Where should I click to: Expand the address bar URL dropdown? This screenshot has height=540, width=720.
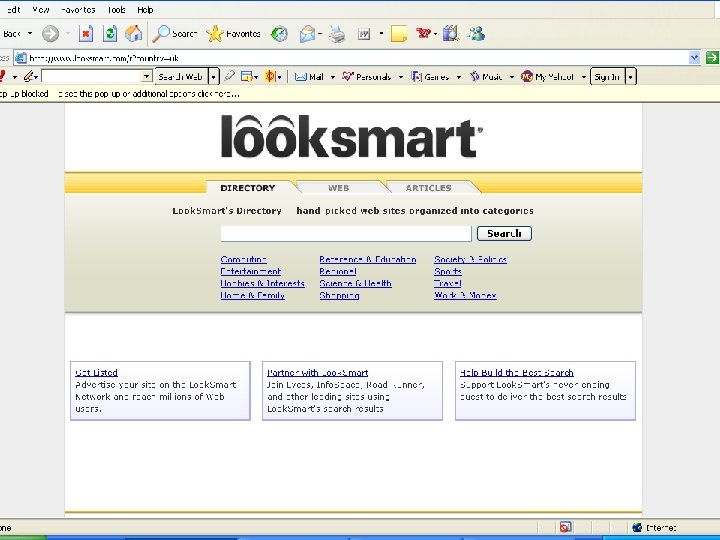coord(694,57)
